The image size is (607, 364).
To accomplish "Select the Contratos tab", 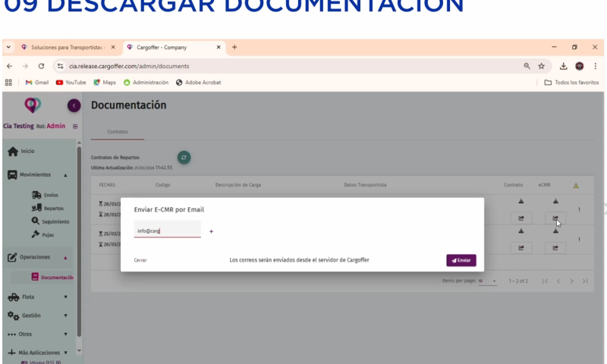I will tap(118, 131).
